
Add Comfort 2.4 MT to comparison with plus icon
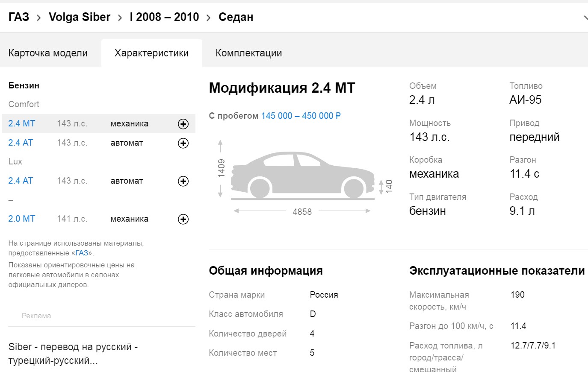pos(183,124)
